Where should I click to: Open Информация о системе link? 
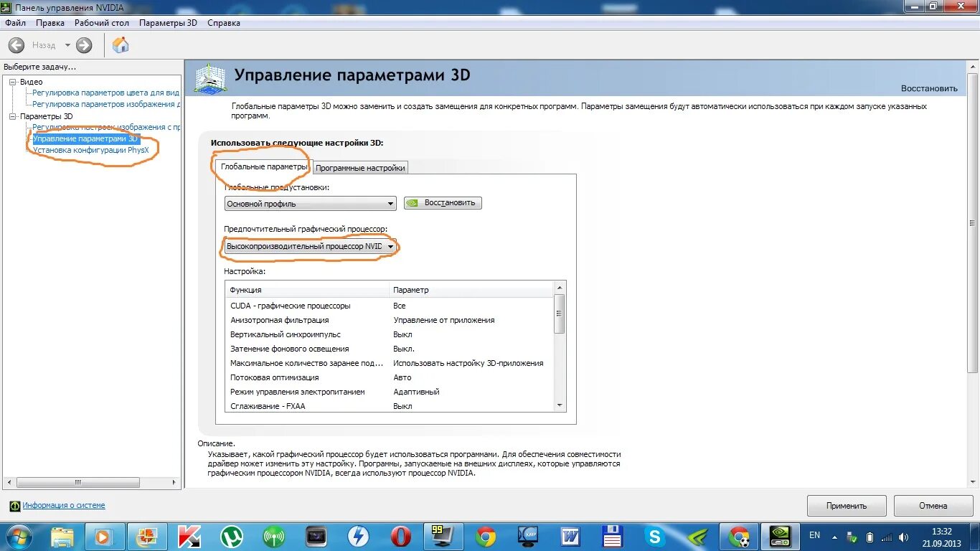coord(63,505)
